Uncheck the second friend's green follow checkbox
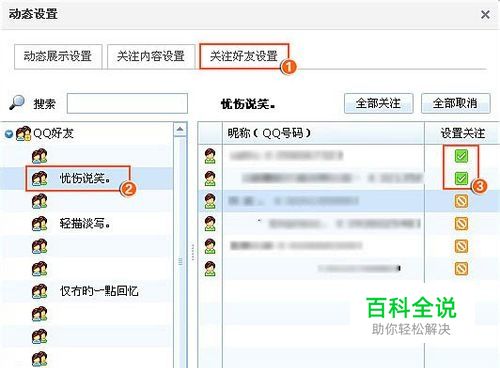Screen dimensions: 500x368 pos(461,178)
